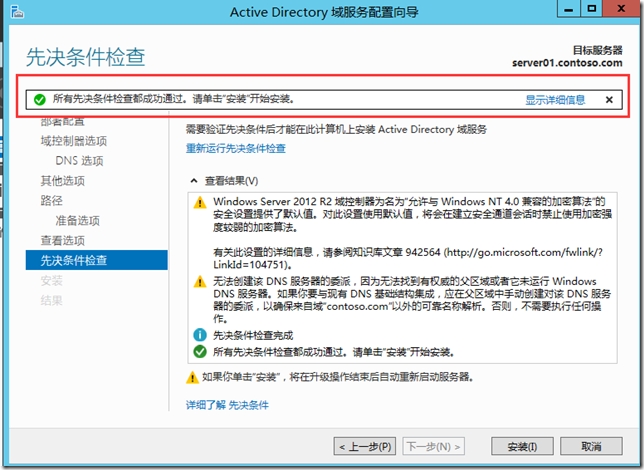Close the wizard window
The height and width of the screenshot is (470, 644).
[x=621, y=9]
